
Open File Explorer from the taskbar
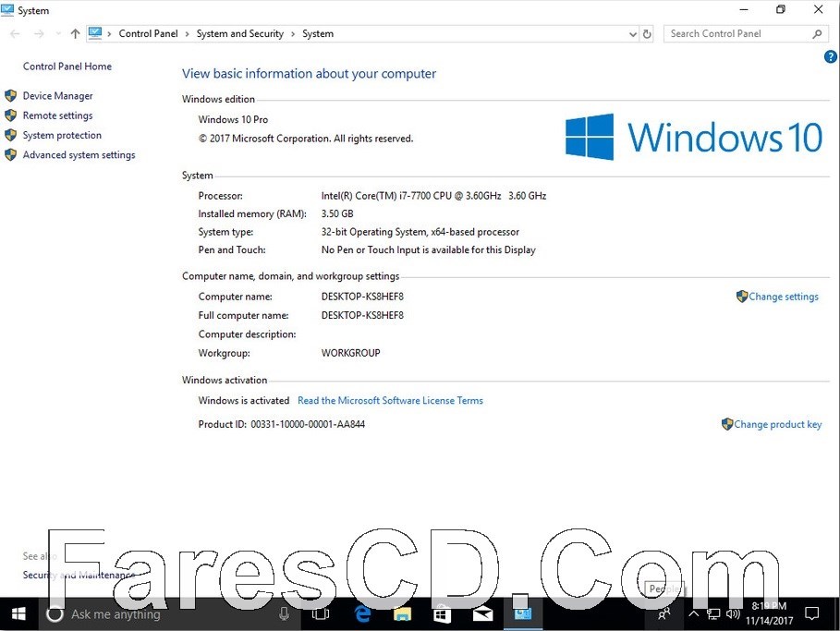coord(402,613)
